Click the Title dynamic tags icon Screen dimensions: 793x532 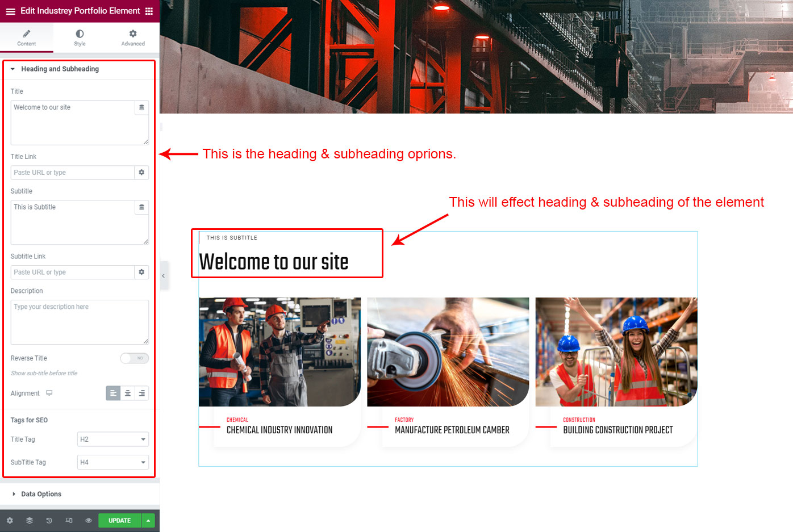pyautogui.click(x=141, y=107)
